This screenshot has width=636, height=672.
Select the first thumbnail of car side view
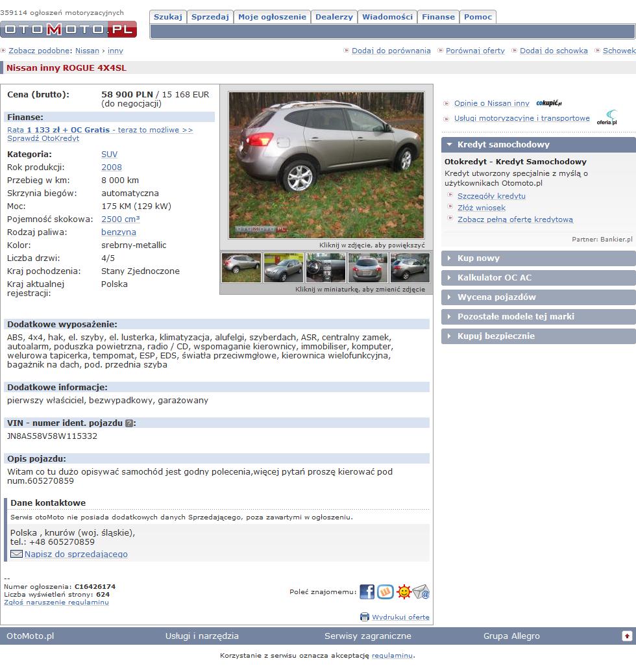(x=241, y=268)
